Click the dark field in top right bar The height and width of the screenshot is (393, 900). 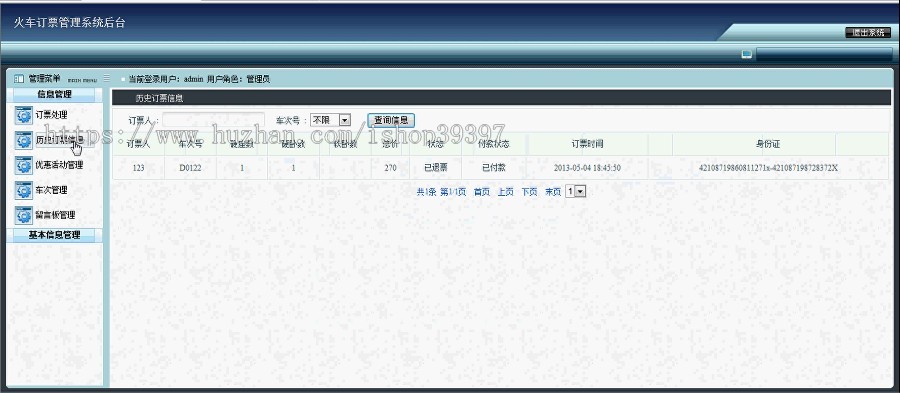824,55
